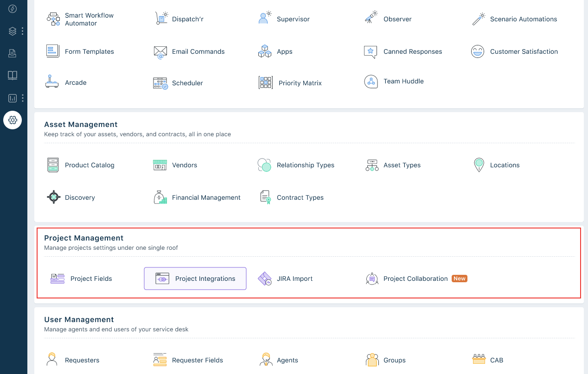Image resolution: width=588 pixels, height=374 pixels.
Task: Open the Locations pin icon
Action: [x=479, y=165]
